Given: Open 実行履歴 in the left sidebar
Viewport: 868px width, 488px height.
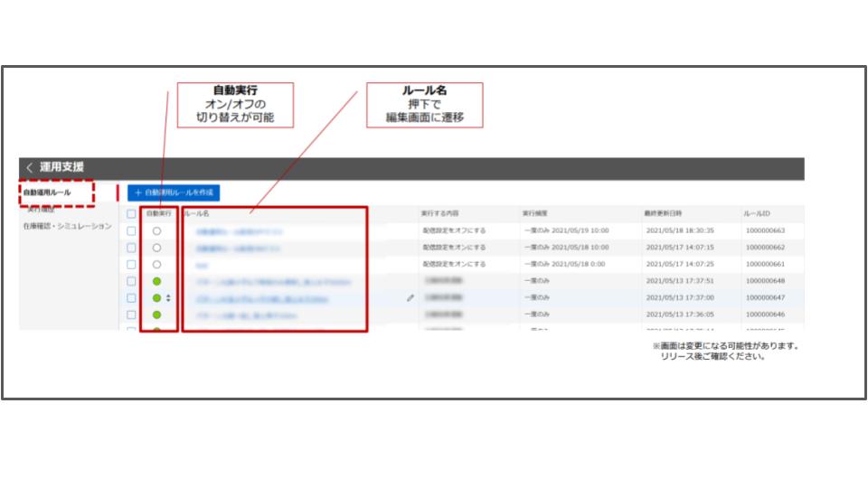Looking at the screenshot, I should click(42, 210).
